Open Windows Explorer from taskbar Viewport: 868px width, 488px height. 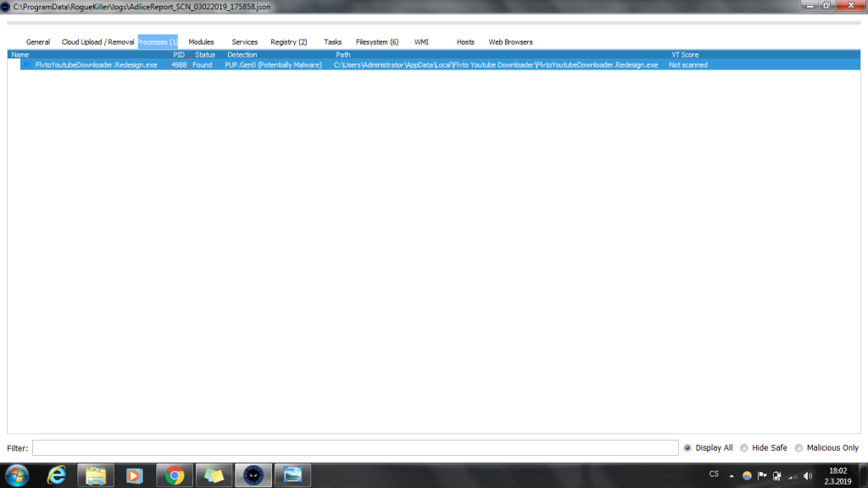[x=96, y=475]
